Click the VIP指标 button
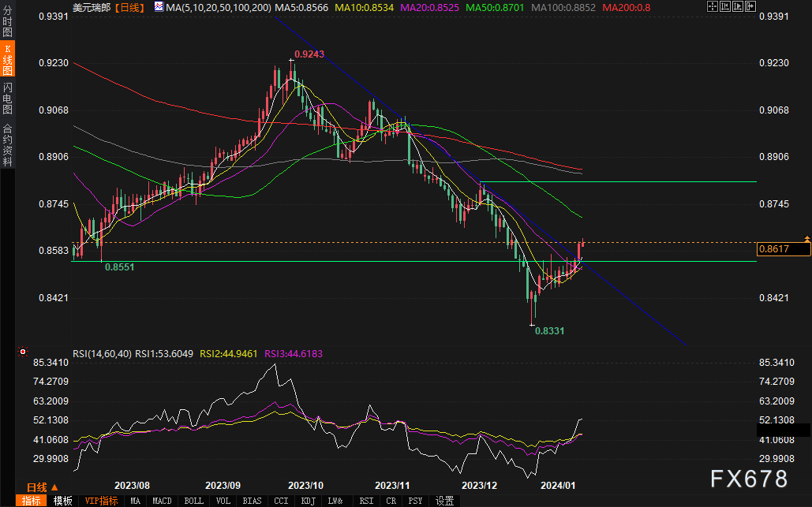Viewport: 812px width, 507px height. (101, 501)
